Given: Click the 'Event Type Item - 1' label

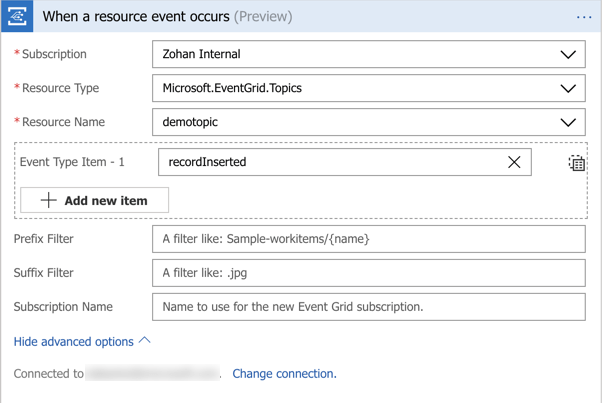Looking at the screenshot, I should [x=72, y=162].
